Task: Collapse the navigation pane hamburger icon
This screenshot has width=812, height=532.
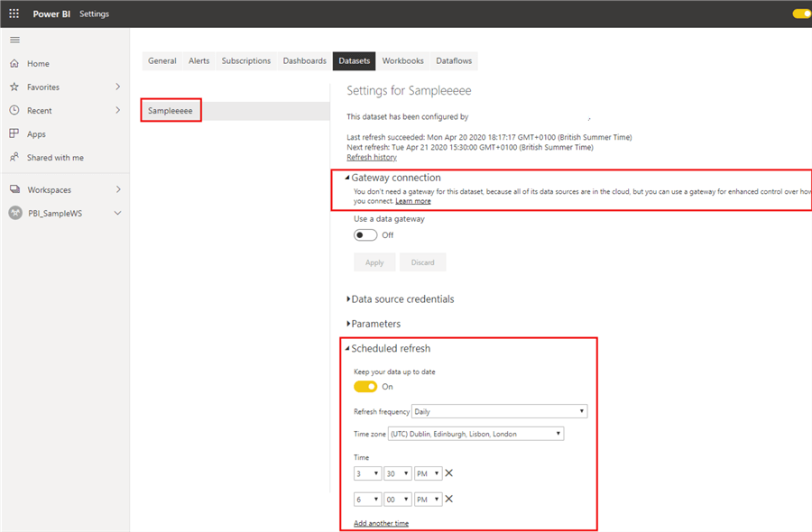Action: pos(15,40)
